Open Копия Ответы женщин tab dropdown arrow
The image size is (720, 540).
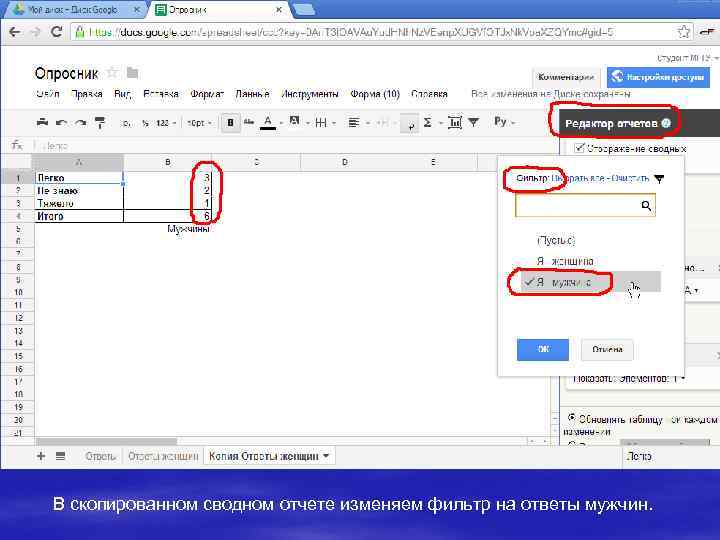326,456
